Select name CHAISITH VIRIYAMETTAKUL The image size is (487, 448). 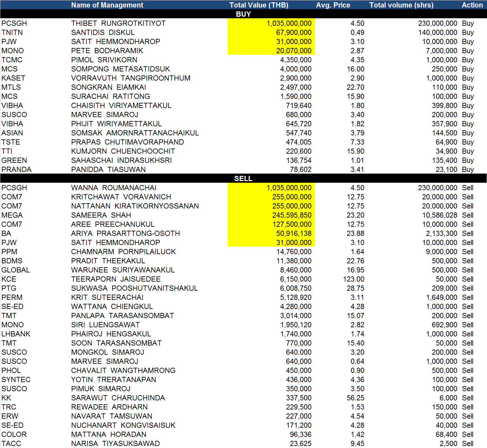click(121, 105)
